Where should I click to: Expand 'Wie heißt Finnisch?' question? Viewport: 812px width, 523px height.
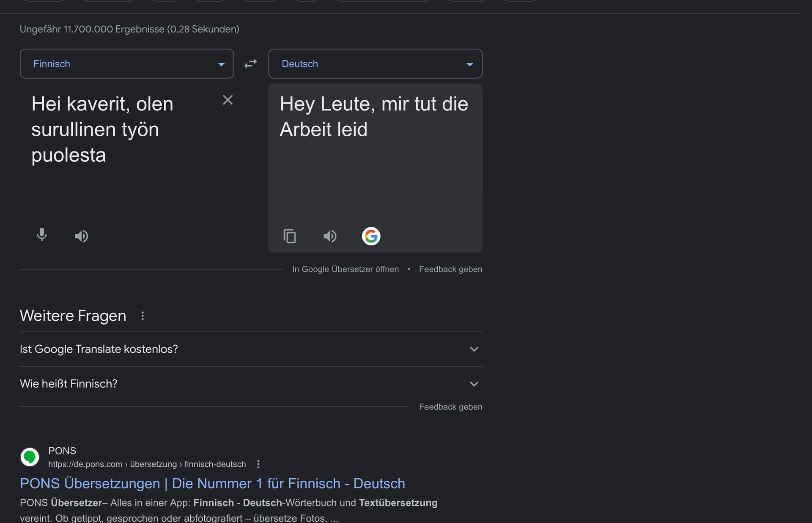(x=250, y=384)
